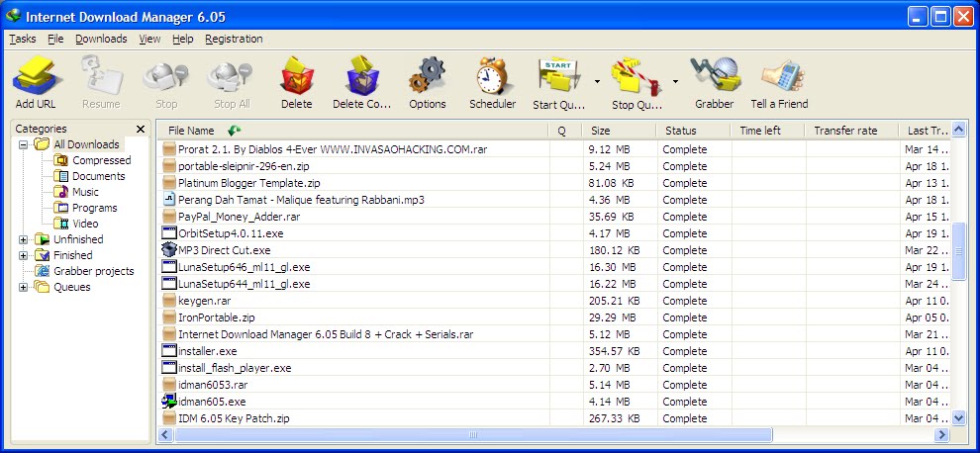980x453 pixels.
Task: Click mp3 icon of Perang Dah Tamat
Action: [168, 200]
